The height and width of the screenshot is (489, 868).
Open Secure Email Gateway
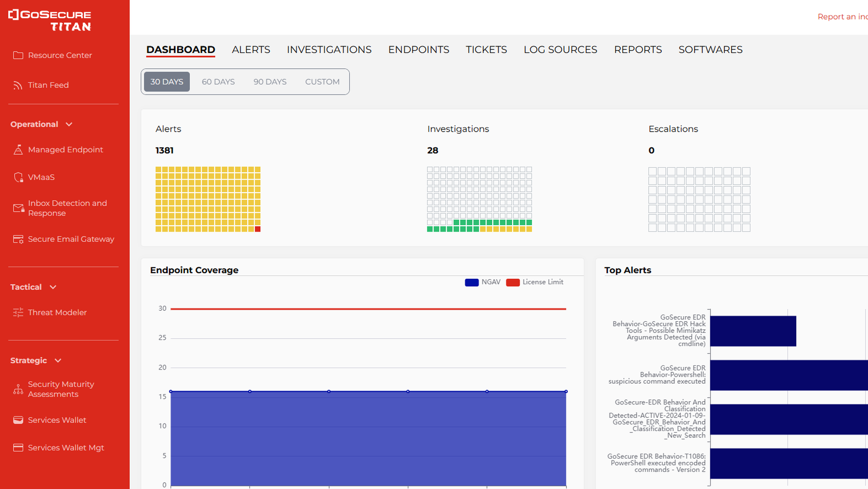[x=71, y=239]
